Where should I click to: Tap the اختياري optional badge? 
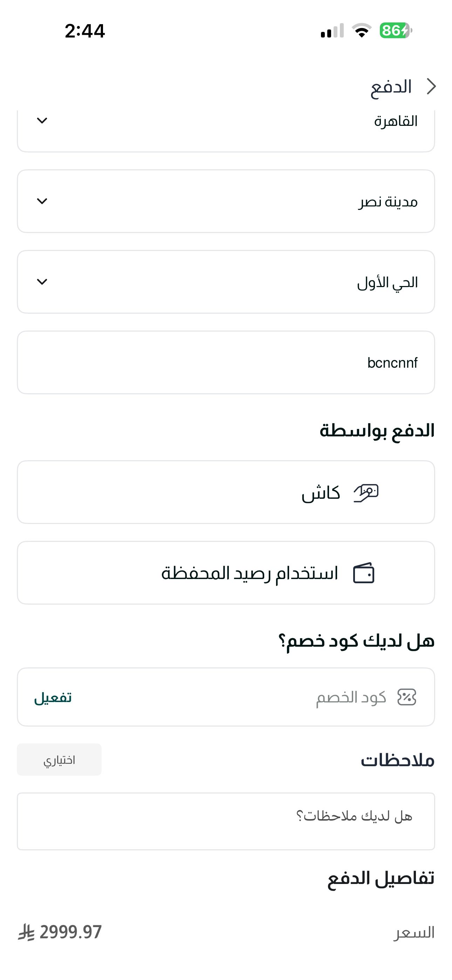59,760
